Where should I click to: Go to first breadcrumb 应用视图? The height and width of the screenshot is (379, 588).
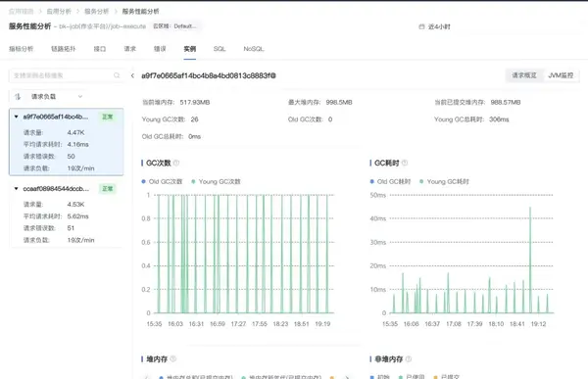[x=21, y=11]
